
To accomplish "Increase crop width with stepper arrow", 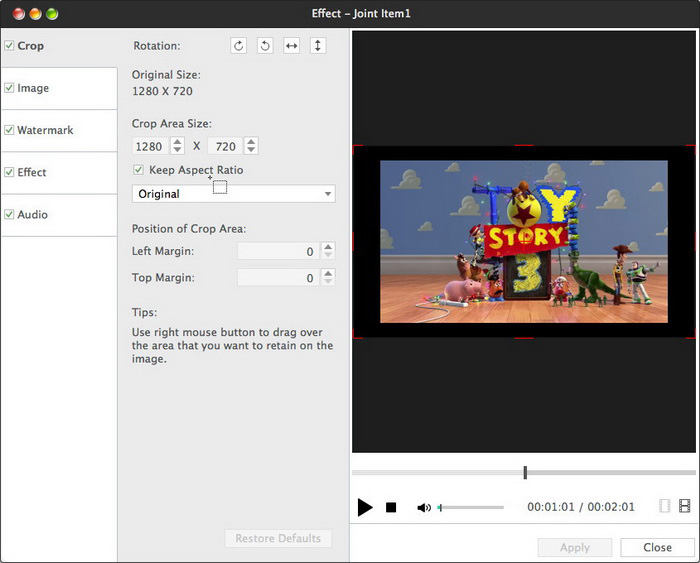I will click(178, 141).
